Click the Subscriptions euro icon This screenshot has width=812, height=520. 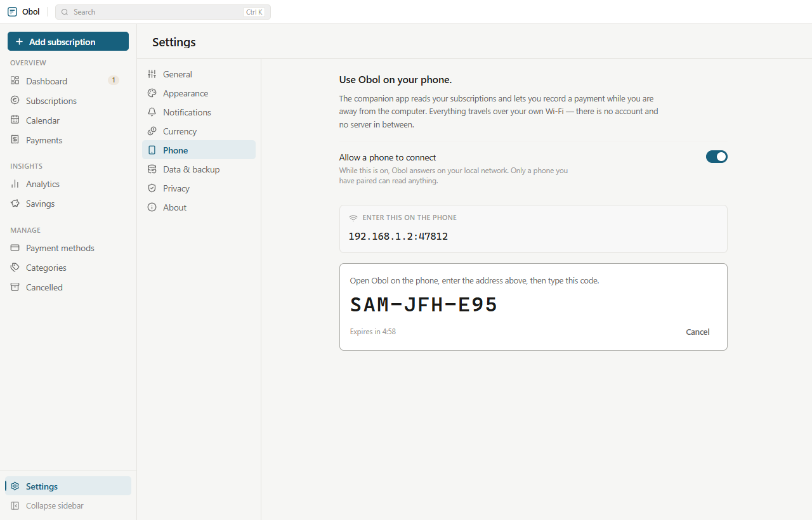(x=15, y=100)
